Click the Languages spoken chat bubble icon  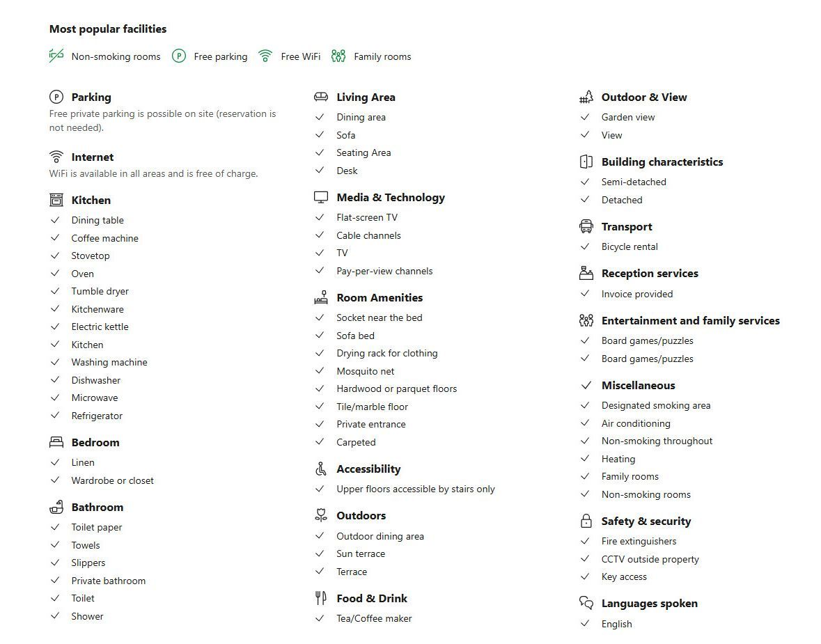pyautogui.click(x=586, y=603)
